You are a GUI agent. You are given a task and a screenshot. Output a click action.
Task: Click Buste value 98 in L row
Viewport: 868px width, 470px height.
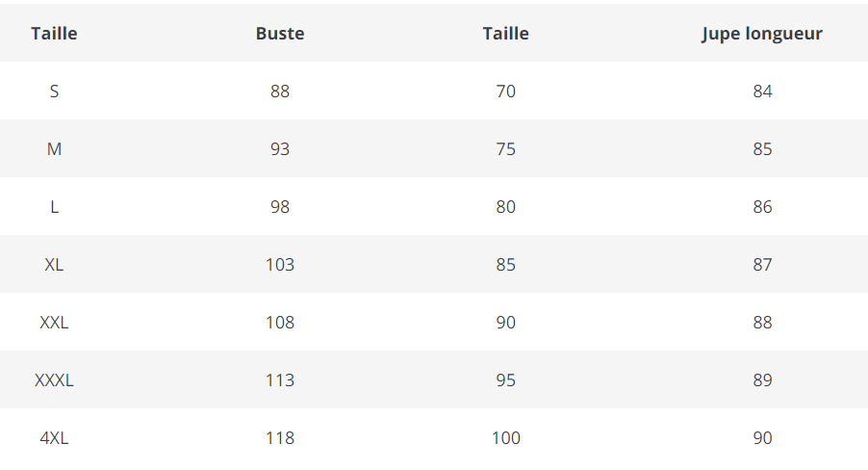pos(280,207)
